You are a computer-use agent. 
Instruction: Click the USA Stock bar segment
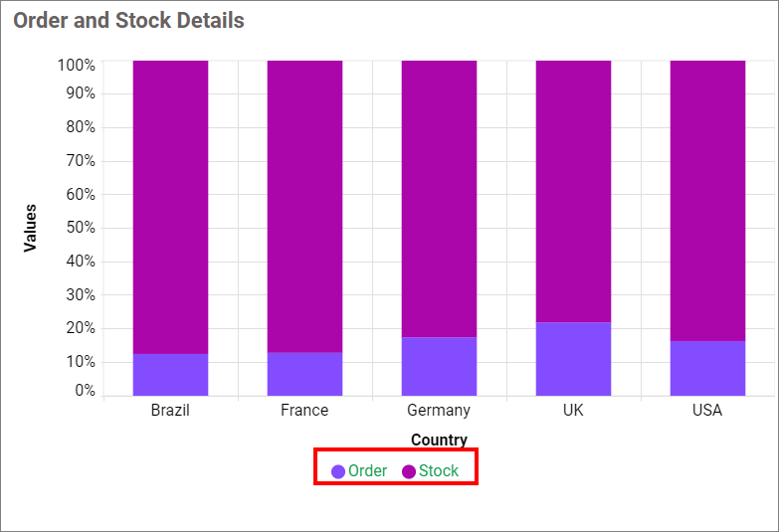coord(707,201)
